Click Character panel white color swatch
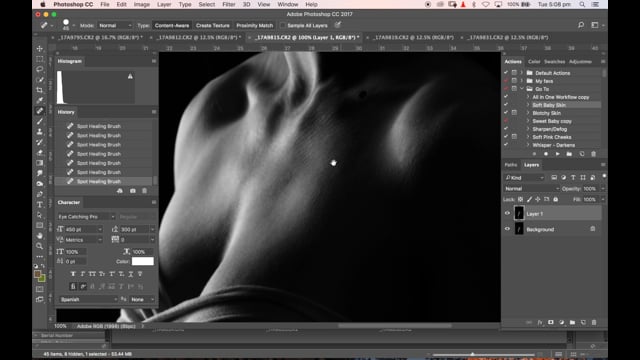The height and width of the screenshot is (360, 640). (142, 261)
